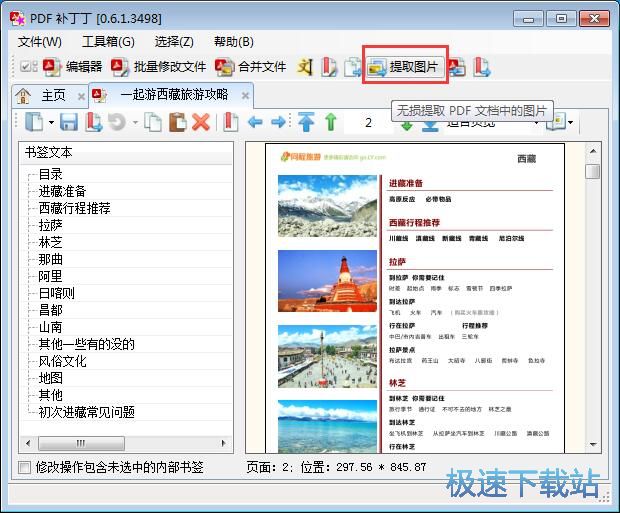Click the page layout icon at toolbar end

[x=556, y=122]
